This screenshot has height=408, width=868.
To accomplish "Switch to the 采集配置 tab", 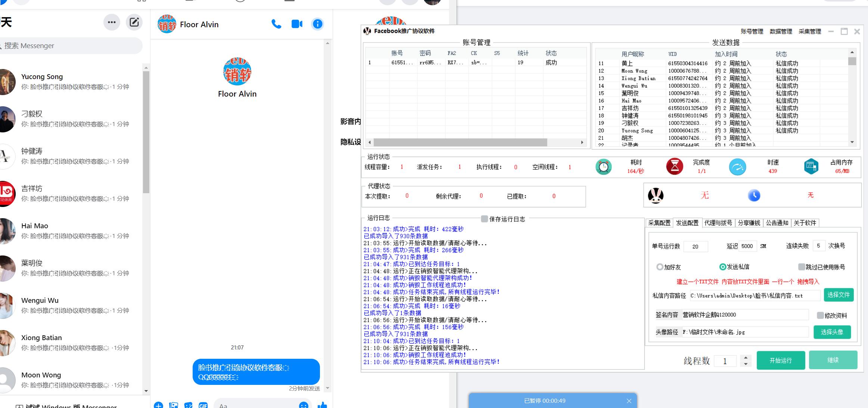I will click(659, 223).
